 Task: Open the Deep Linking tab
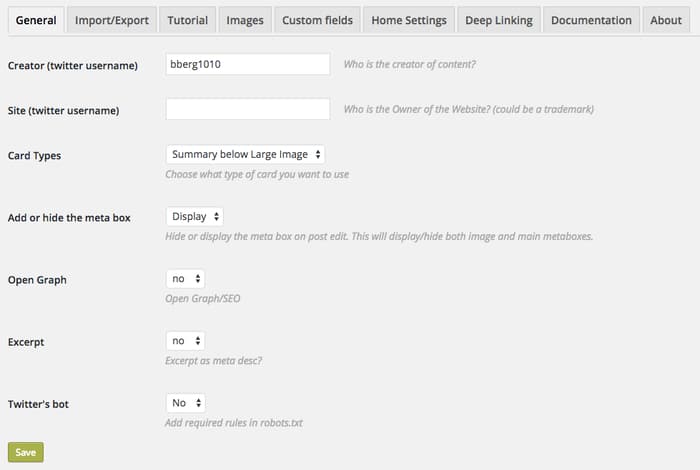point(500,20)
